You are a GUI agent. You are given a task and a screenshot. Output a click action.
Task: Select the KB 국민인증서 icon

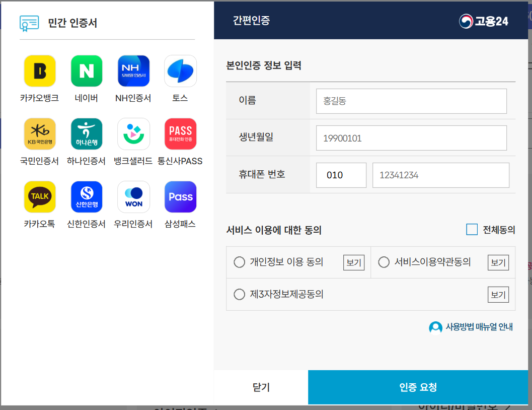[40, 133]
